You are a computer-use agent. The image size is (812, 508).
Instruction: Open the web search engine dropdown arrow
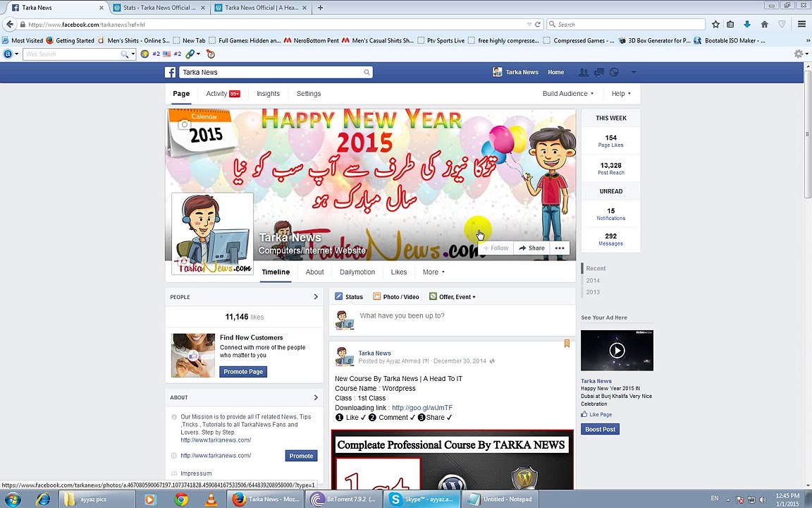coord(133,54)
